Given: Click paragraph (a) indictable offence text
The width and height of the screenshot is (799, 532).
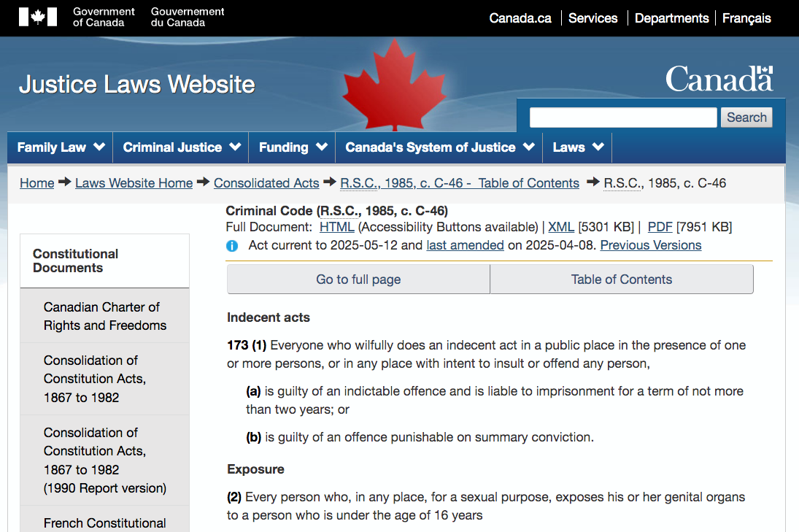Looking at the screenshot, I should coord(494,401).
